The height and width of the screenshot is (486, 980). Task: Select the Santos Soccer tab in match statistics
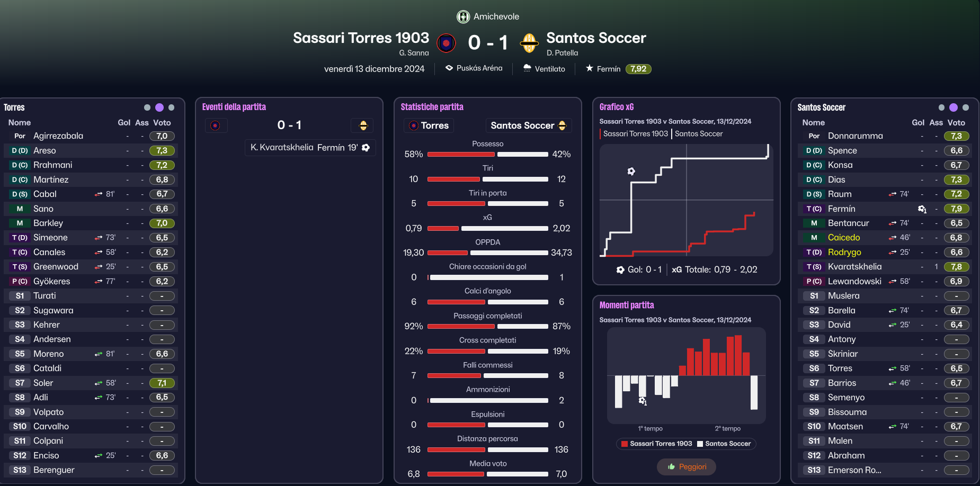tap(529, 125)
